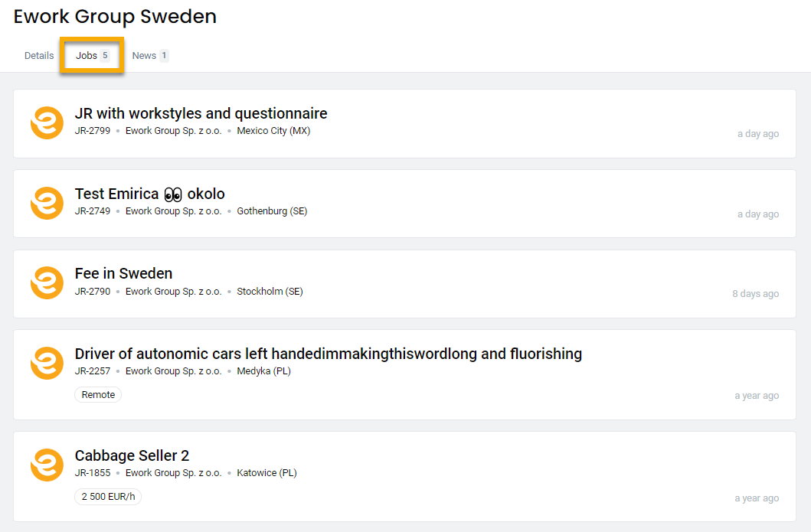Click the Mexico City (MX) location

[273, 131]
